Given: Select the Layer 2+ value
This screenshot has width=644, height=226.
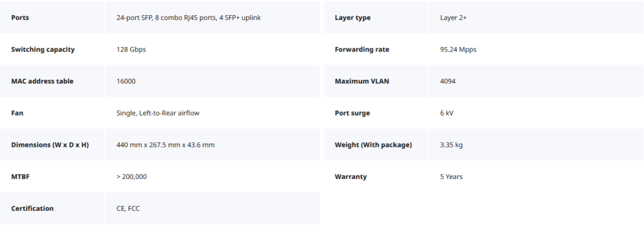Looking at the screenshot, I should pyautogui.click(x=453, y=18).
